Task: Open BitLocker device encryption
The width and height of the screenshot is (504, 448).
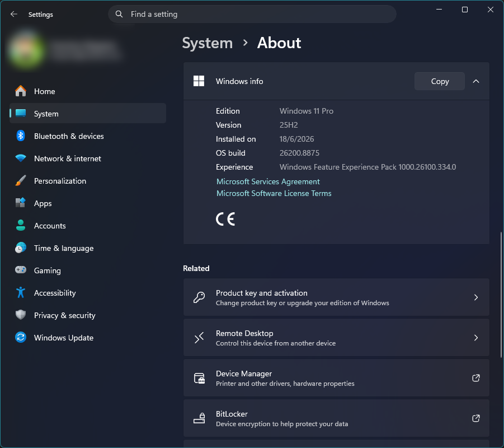Action: [x=336, y=418]
